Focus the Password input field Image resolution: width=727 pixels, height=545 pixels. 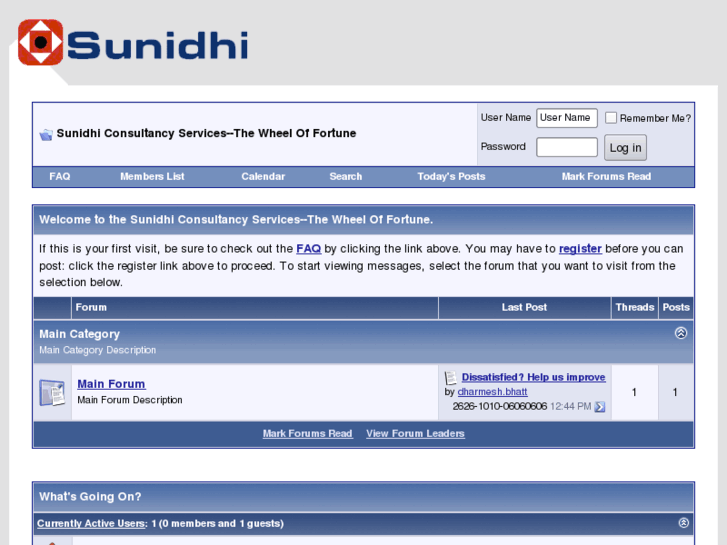(567, 147)
